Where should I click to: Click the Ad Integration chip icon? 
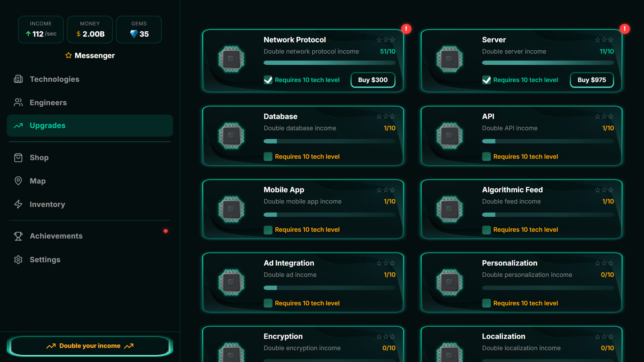(x=231, y=282)
